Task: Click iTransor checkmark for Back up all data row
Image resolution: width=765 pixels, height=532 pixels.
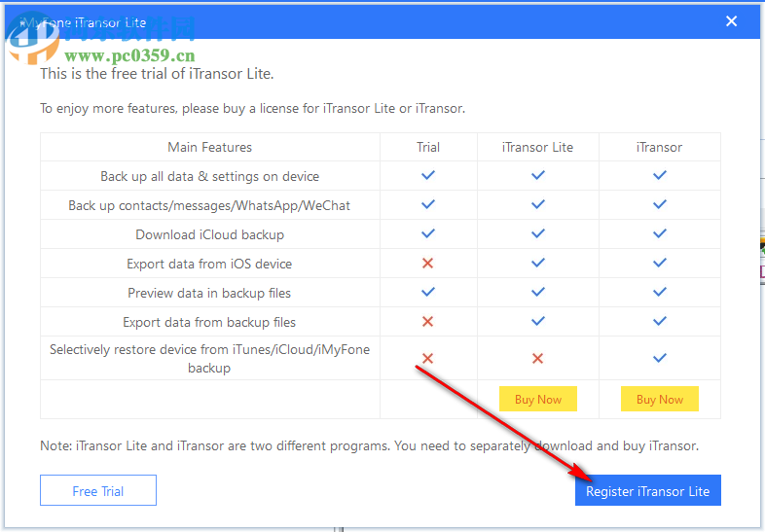Action: point(660,175)
